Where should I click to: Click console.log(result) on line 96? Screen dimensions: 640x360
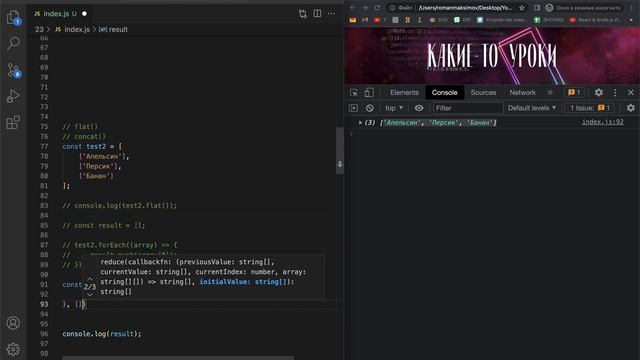(102, 334)
